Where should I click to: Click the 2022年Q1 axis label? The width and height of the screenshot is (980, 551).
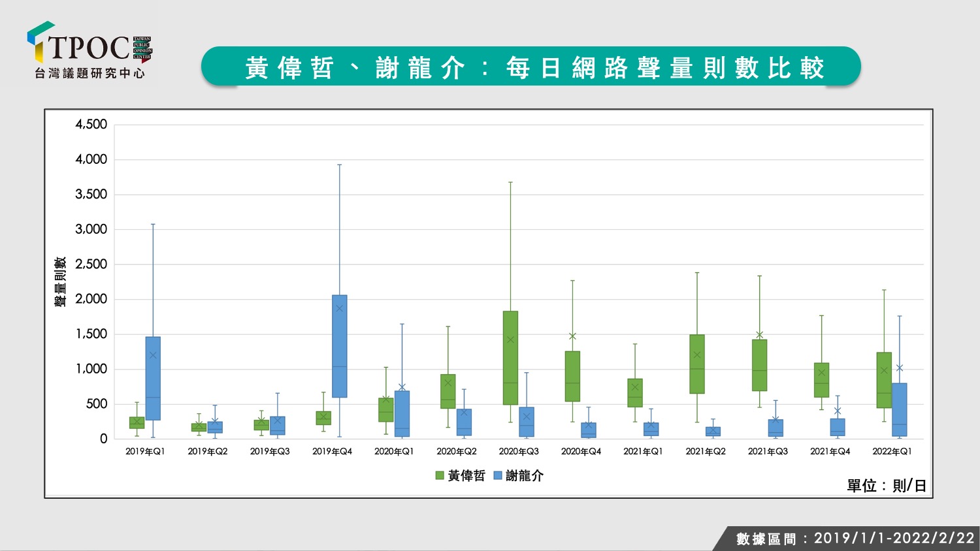pos(892,452)
